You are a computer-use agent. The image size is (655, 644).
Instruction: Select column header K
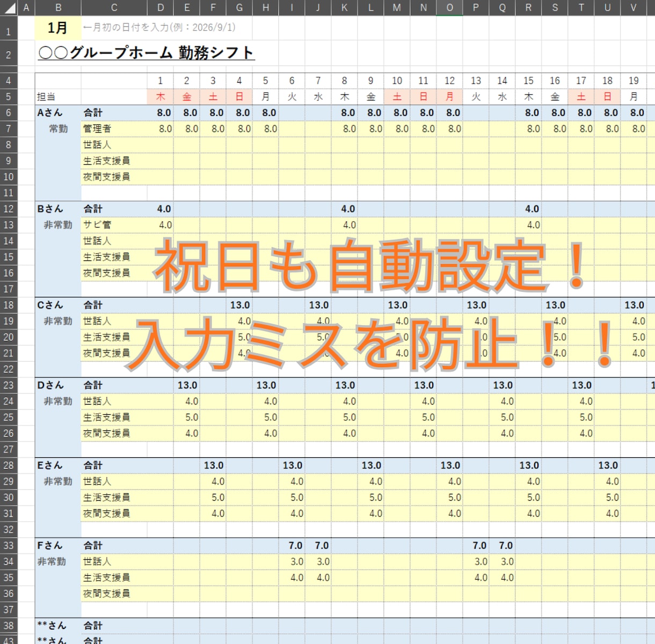point(344,8)
